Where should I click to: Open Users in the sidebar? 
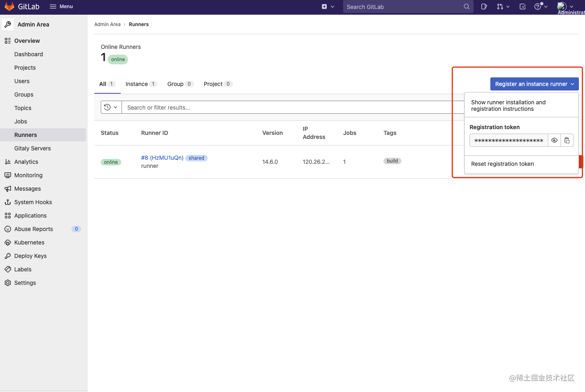pos(22,81)
